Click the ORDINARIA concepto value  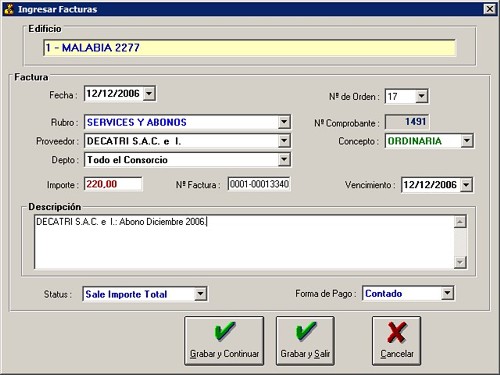(x=415, y=141)
